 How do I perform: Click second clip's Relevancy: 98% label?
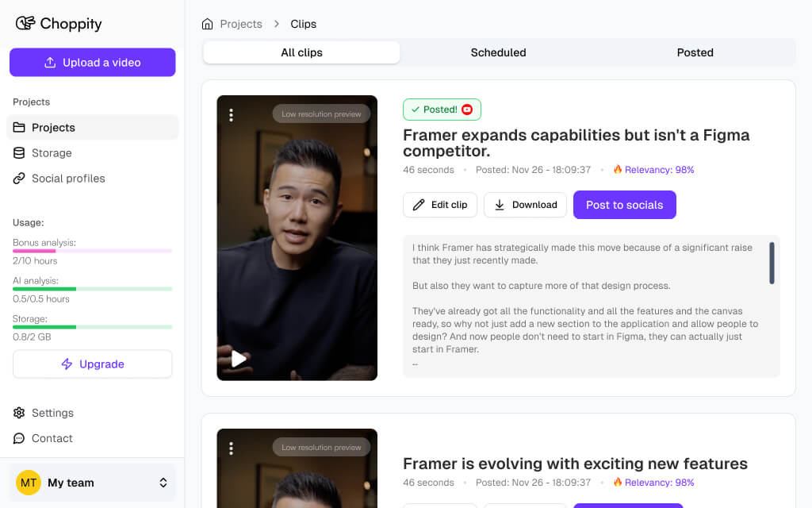[x=653, y=482]
